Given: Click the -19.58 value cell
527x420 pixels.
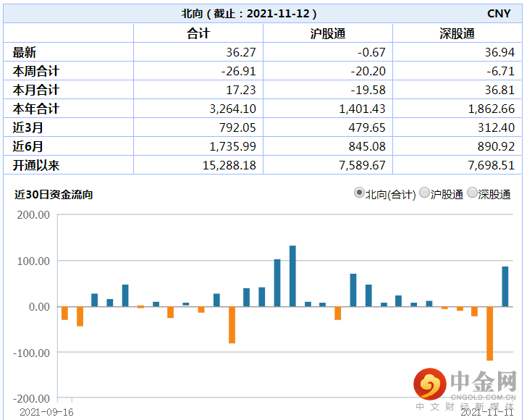Looking at the screenshot, I should tap(368, 90).
